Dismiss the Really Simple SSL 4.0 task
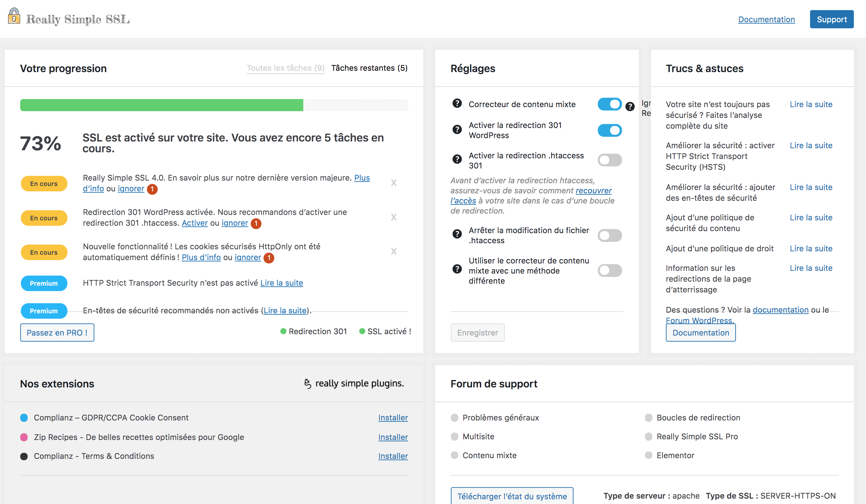Viewport: 866px width, 504px height. point(394,183)
